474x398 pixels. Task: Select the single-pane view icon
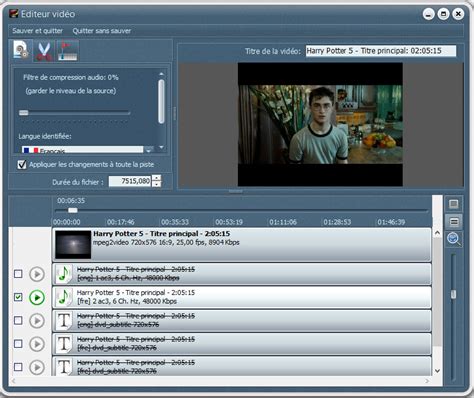454,204
